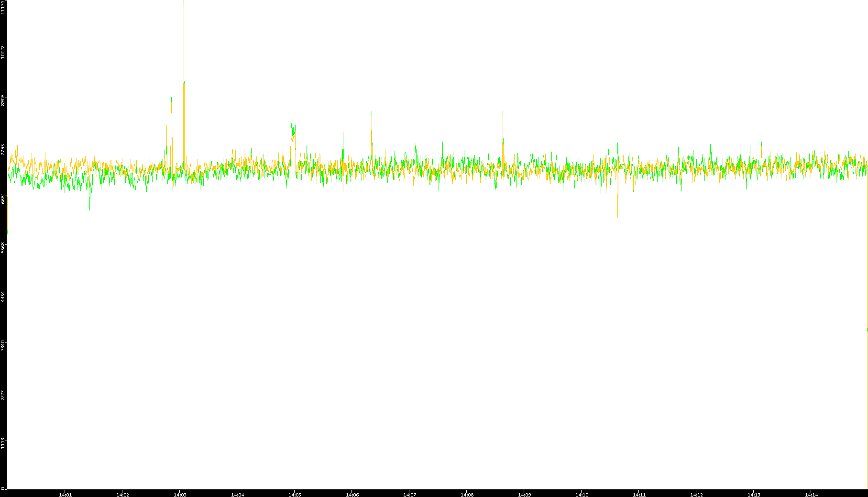
Task: Click the 3340 y-axis label
Action: pyautogui.click(x=3, y=345)
